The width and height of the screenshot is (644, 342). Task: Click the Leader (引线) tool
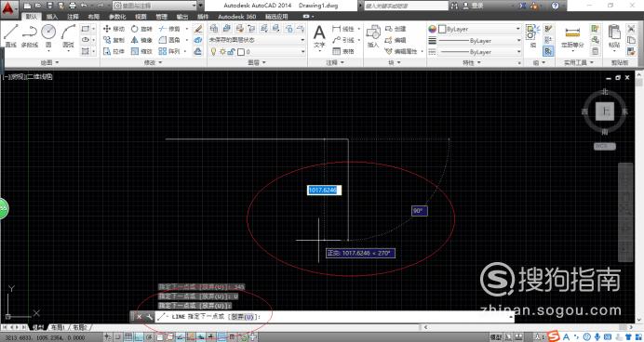point(343,40)
